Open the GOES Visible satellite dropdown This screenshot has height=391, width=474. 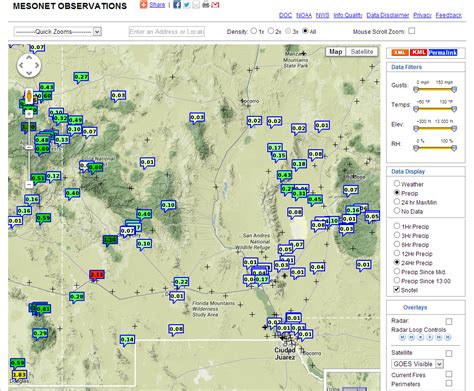pos(417,364)
